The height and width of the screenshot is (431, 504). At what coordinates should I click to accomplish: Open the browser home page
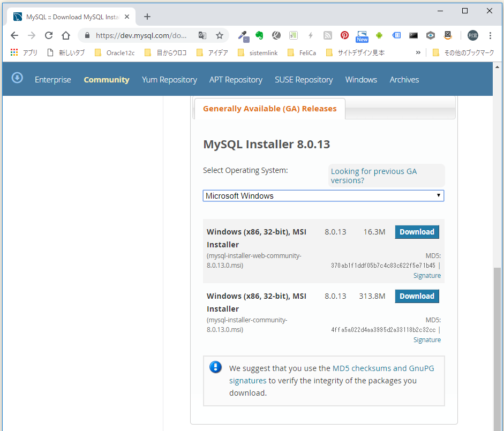[x=66, y=35]
